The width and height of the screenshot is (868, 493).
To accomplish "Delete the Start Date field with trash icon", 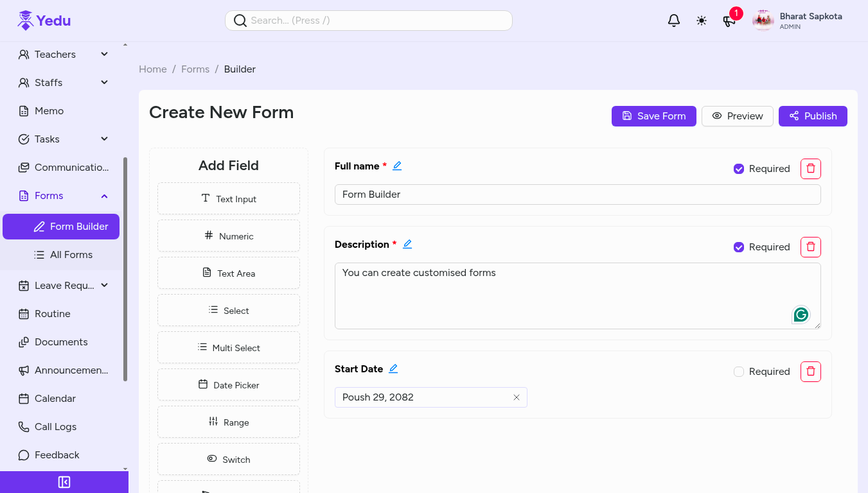I will coord(811,372).
